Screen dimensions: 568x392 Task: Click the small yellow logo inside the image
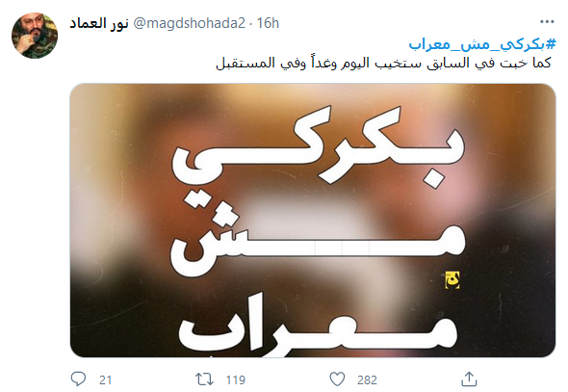[x=452, y=280]
